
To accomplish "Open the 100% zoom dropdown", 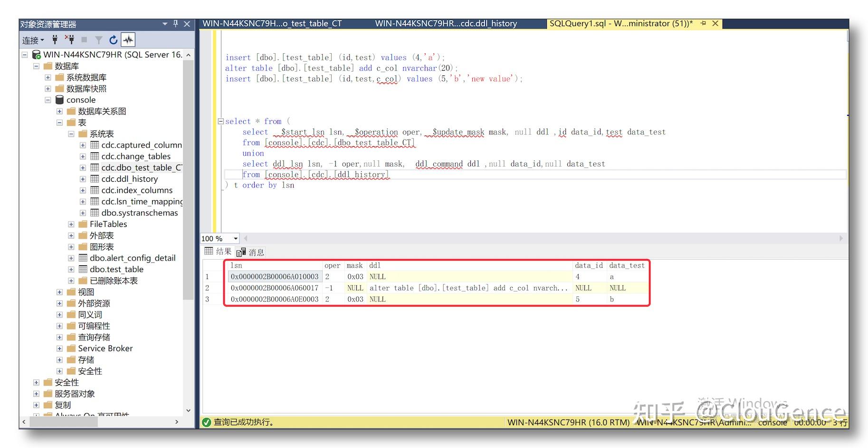I will pos(235,238).
